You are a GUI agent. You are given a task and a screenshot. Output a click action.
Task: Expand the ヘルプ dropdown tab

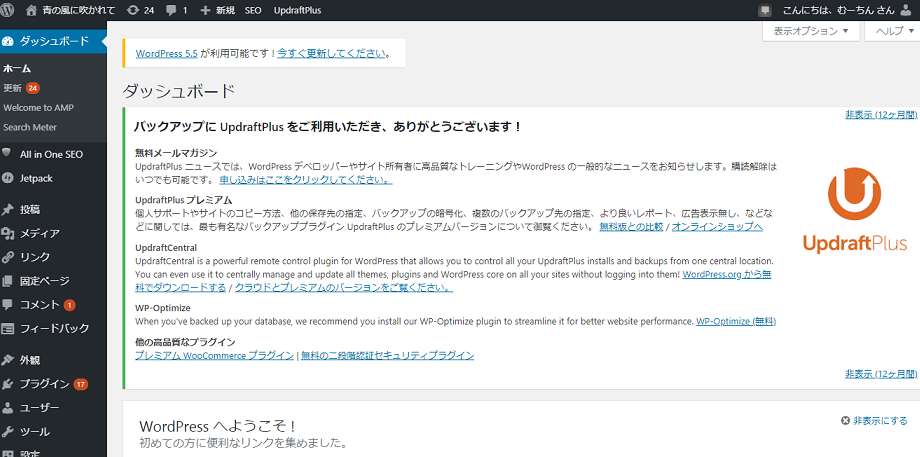[894, 31]
